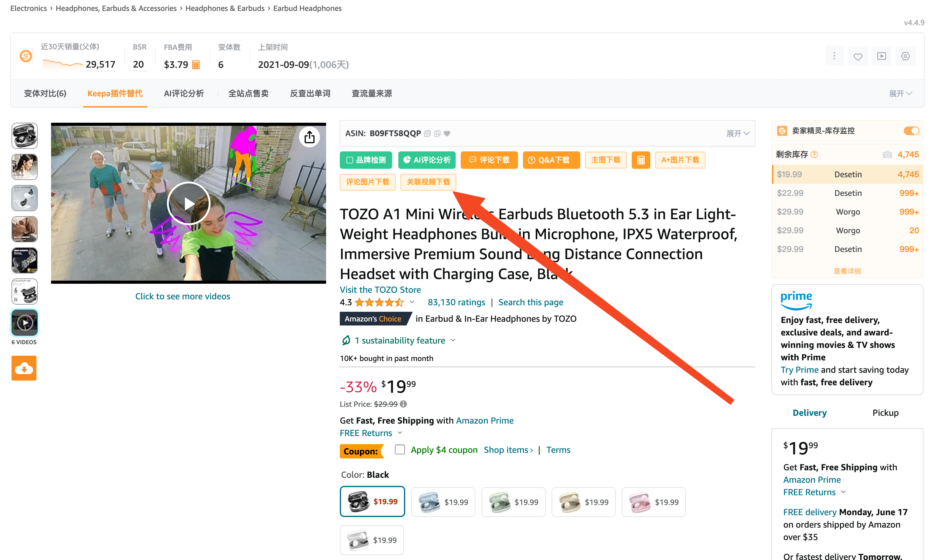
Task: Click 品牌检测 brand check button
Action: (x=366, y=160)
